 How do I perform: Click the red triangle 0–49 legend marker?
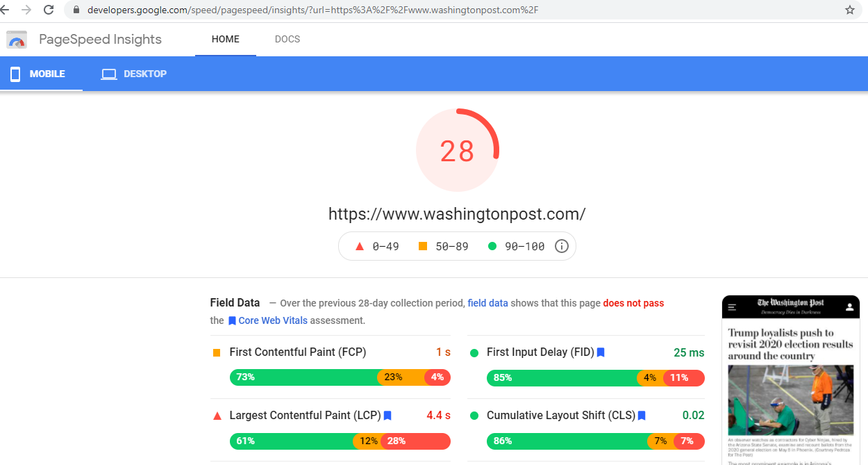[x=360, y=246]
